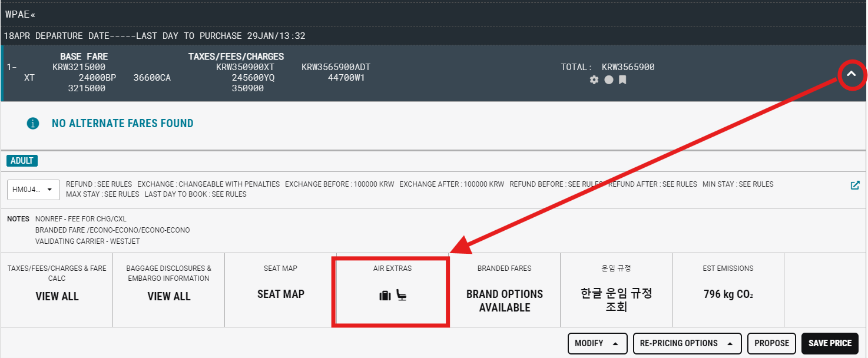This screenshot has height=358, width=868.
Task: Click the gear settings icon under TOTAL
Action: coord(594,79)
